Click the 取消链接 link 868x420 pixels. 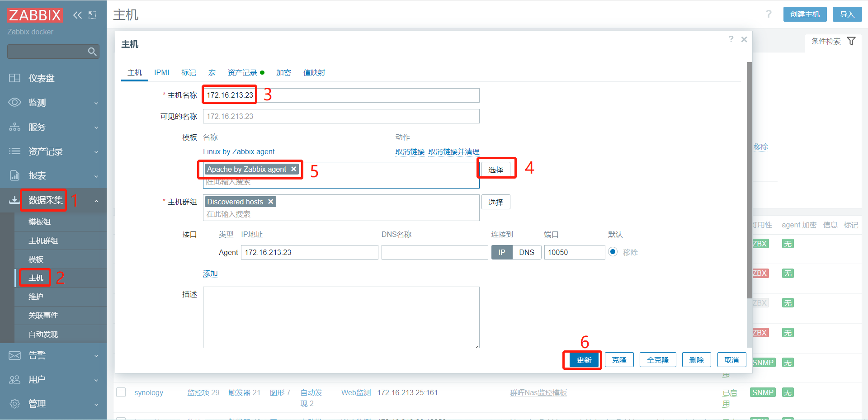pos(410,151)
